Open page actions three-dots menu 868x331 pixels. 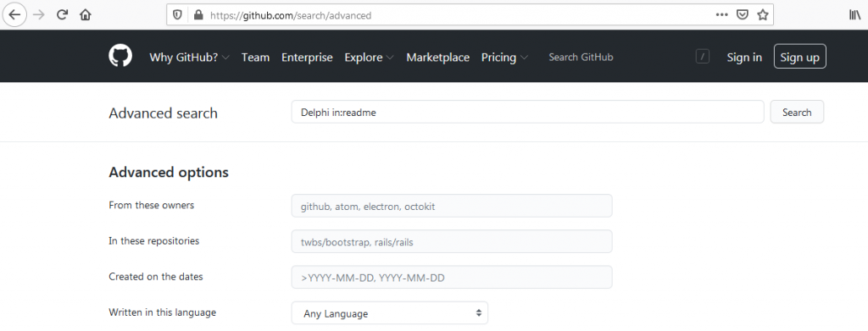point(722,15)
